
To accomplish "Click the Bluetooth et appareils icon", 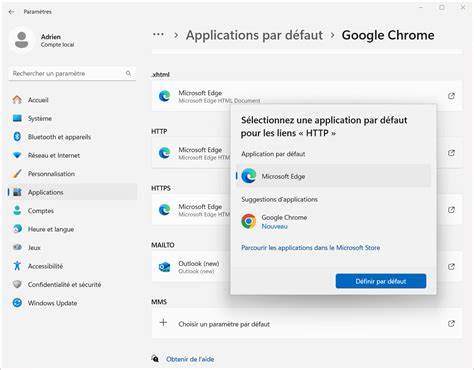I will (17, 137).
